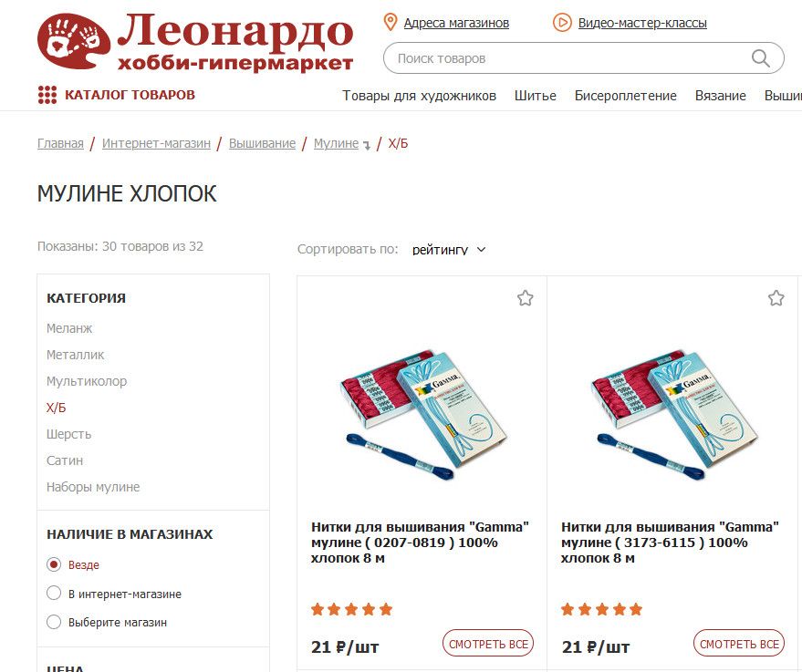Expand the Мулине breadcrumb arrow
The width and height of the screenshot is (802, 672).
(x=367, y=146)
